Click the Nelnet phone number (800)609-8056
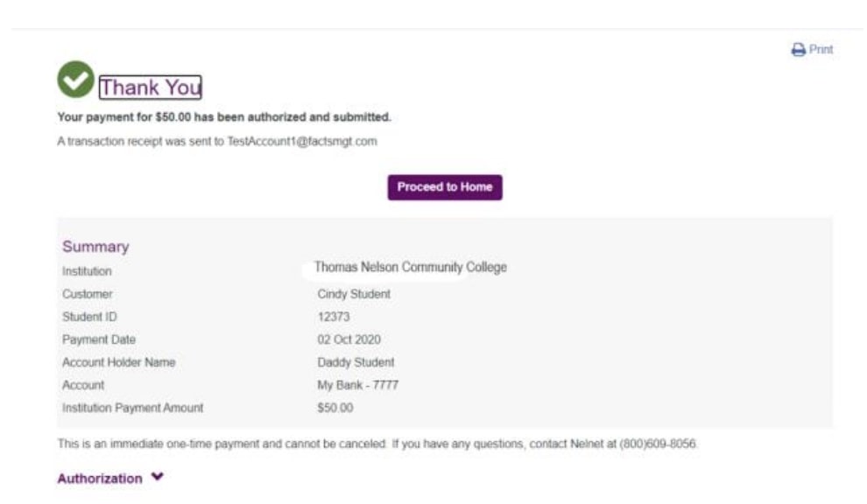The width and height of the screenshot is (867, 504). [658, 444]
